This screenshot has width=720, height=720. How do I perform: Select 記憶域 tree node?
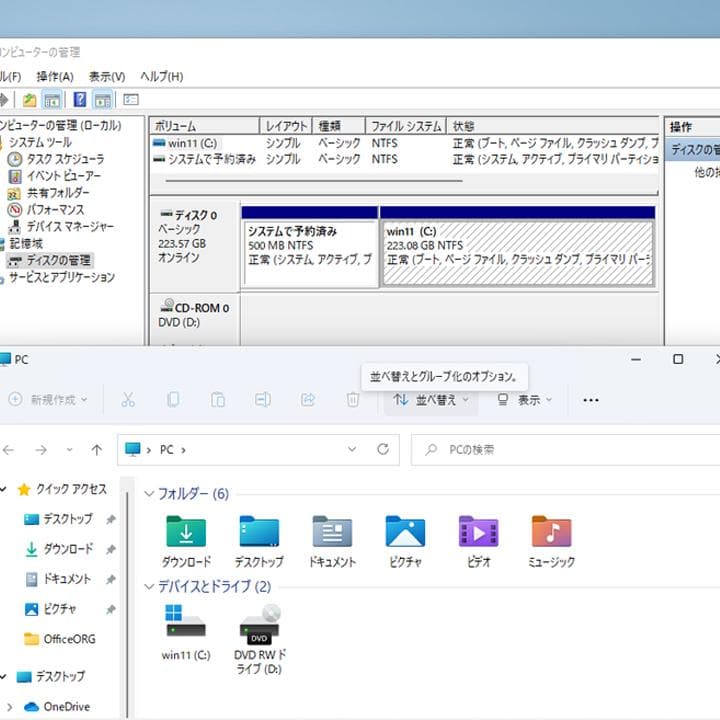point(26,243)
